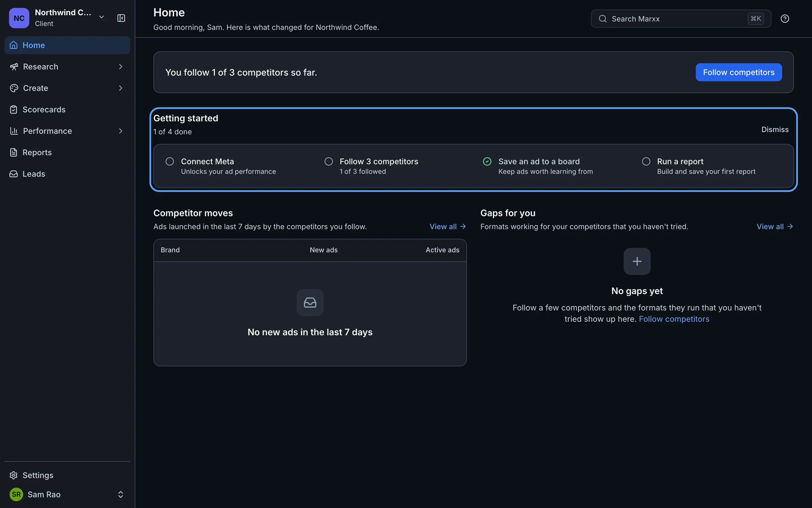Image resolution: width=812 pixels, height=508 pixels.
Task: Click the ⌘K shortcut badge
Action: (756, 19)
